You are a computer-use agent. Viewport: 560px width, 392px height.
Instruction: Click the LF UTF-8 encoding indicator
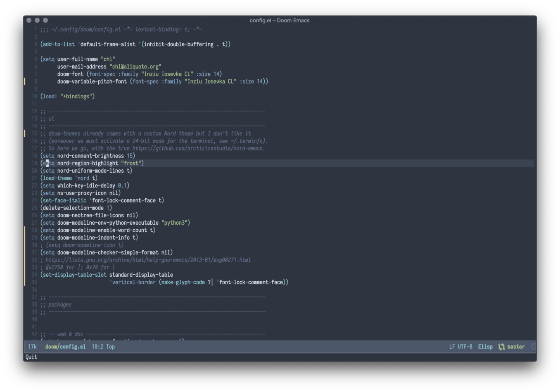pyautogui.click(x=460, y=347)
